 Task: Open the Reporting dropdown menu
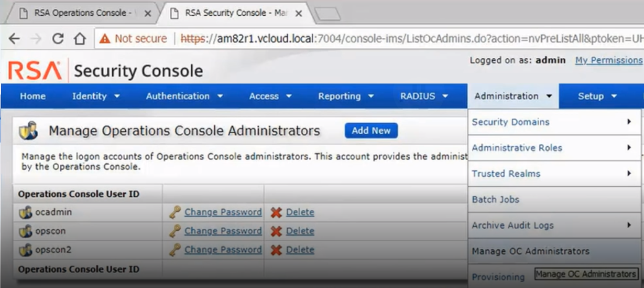[x=346, y=97]
